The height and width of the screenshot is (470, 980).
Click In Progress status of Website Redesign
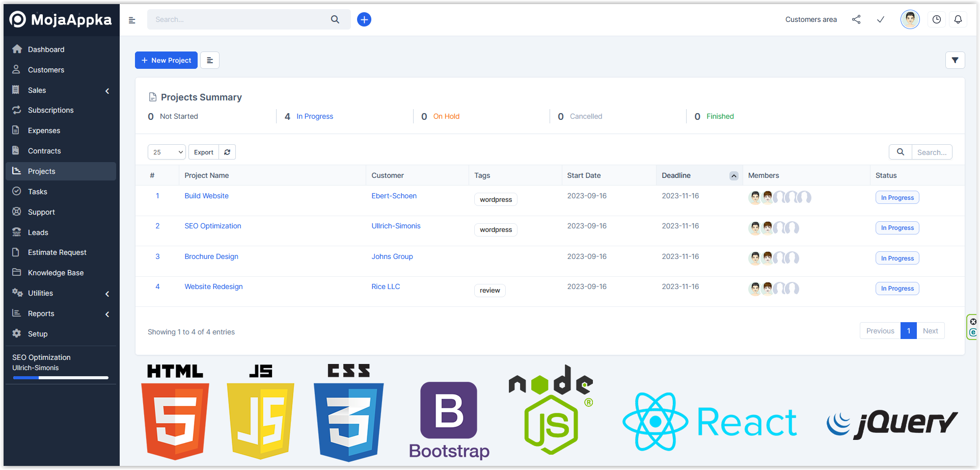[x=897, y=289]
